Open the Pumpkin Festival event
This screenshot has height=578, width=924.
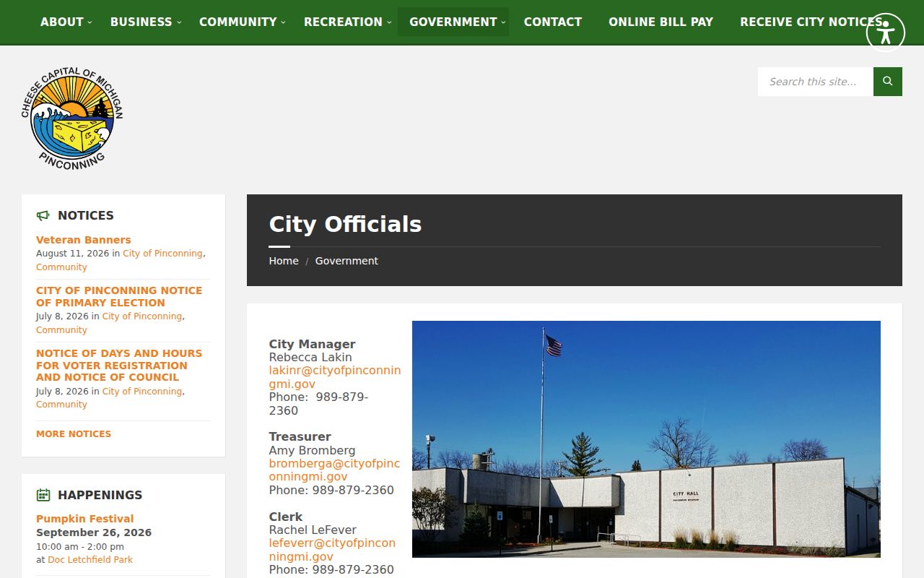85,519
